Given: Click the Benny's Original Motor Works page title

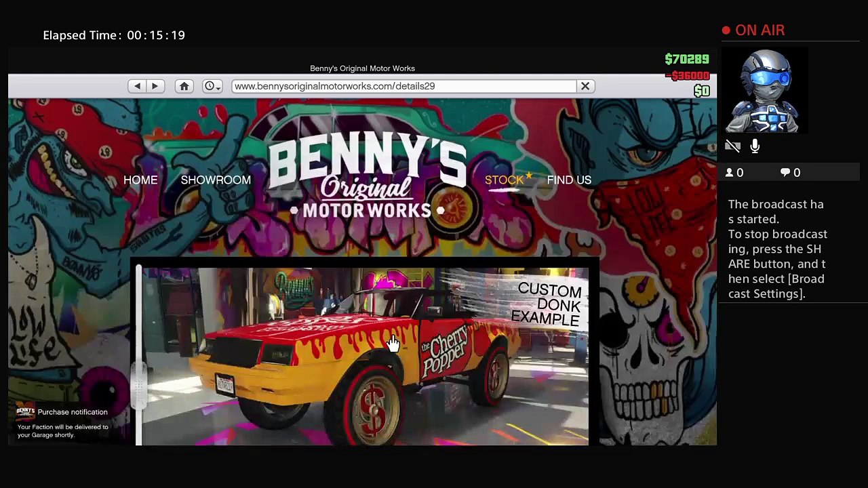Looking at the screenshot, I should pyautogui.click(x=362, y=68).
